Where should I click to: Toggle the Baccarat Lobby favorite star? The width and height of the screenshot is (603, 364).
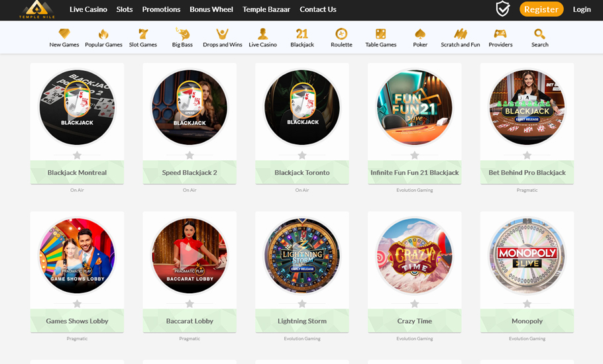pos(190,304)
